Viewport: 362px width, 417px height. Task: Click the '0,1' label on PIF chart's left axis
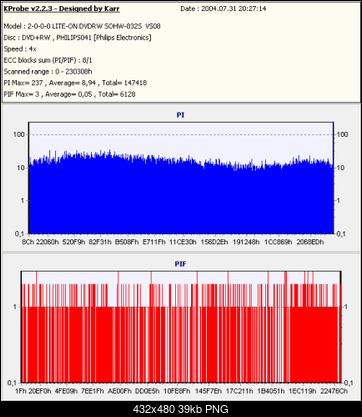click(x=12, y=383)
